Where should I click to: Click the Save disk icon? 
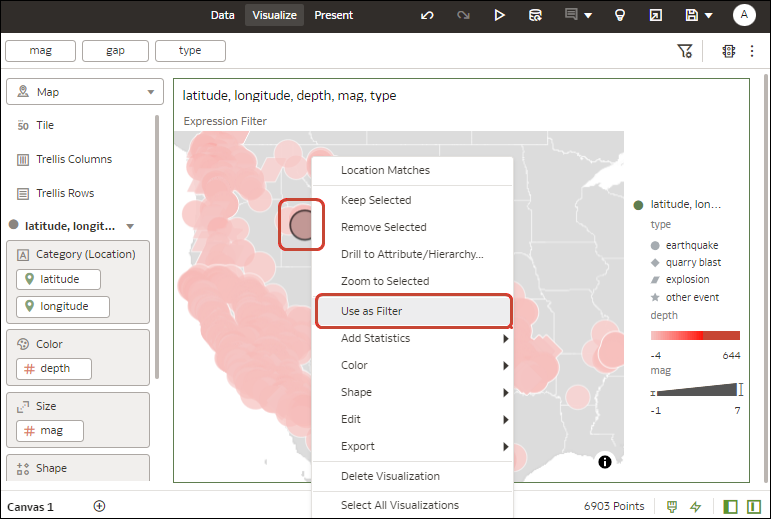tap(691, 15)
